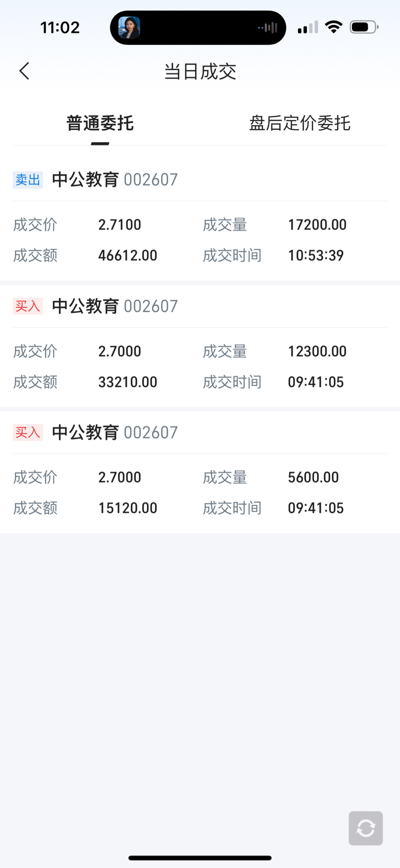Switch to the 盘后定价委托 tab
This screenshot has width=400, height=868.
tap(299, 124)
